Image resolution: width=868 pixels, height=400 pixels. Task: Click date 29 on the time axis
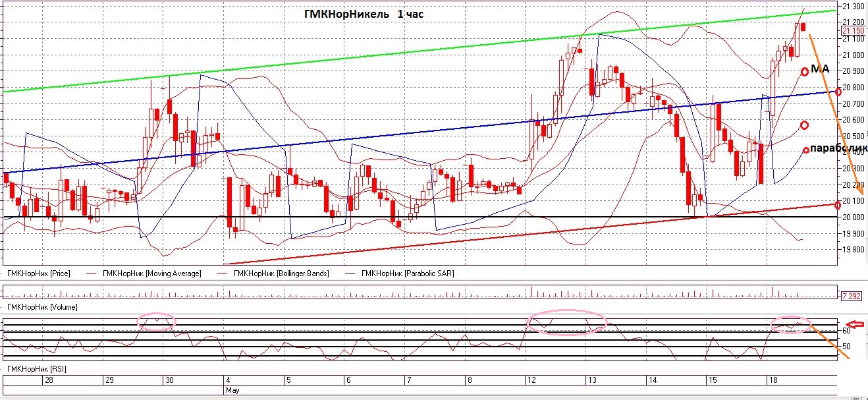click(110, 381)
